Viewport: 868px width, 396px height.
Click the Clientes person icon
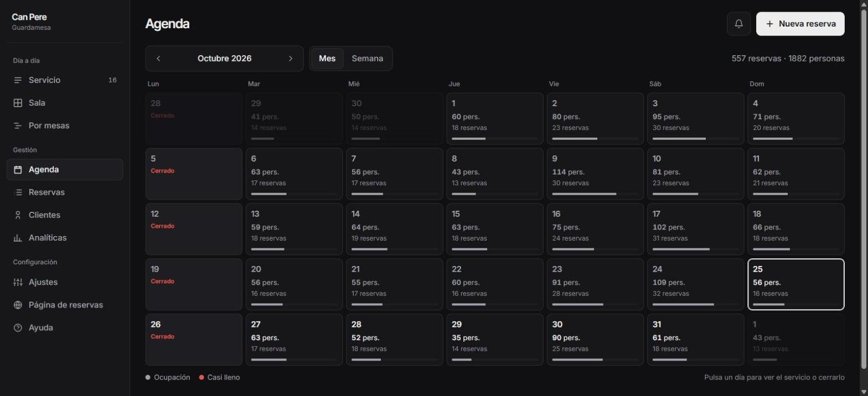18,215
